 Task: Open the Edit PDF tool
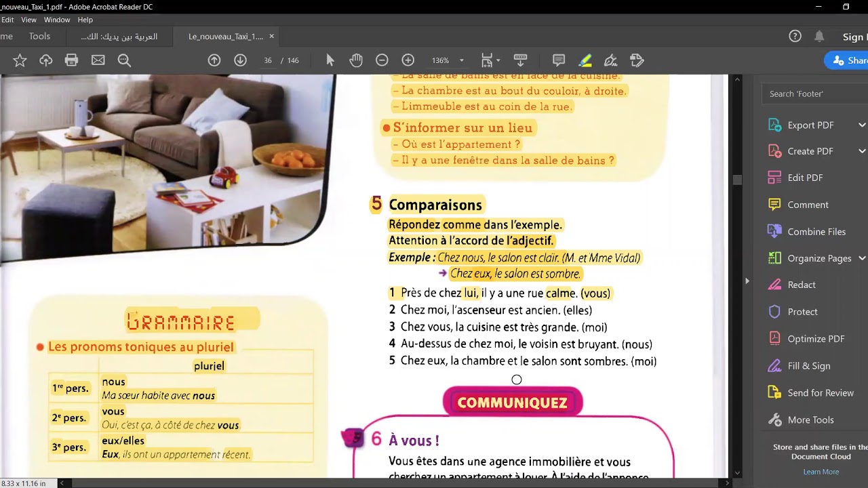[805, 178]
